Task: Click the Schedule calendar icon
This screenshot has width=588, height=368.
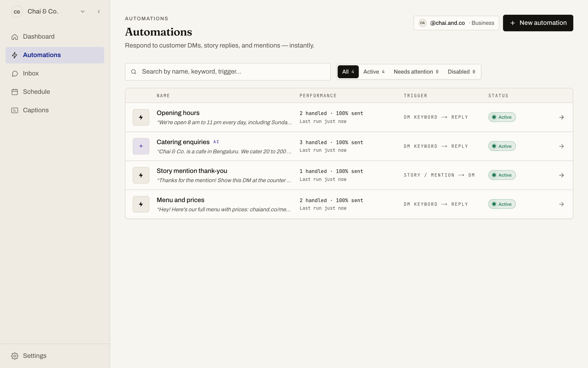Action: click(15, 92)
